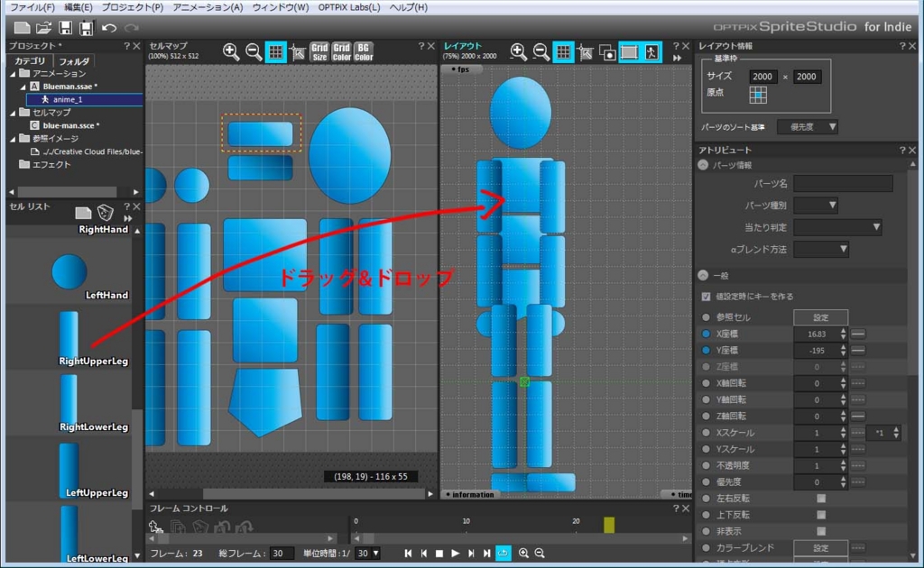Switch to the フォルダ tab
The image size is (924, 568).
(74, 61)
